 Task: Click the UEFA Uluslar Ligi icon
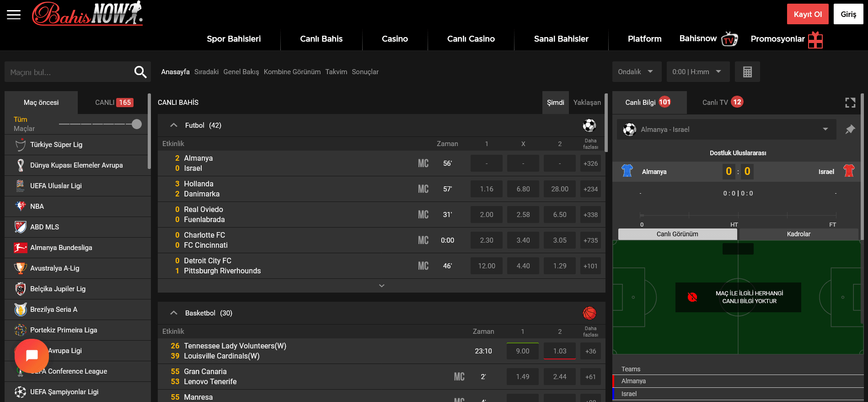pos(21,186)
